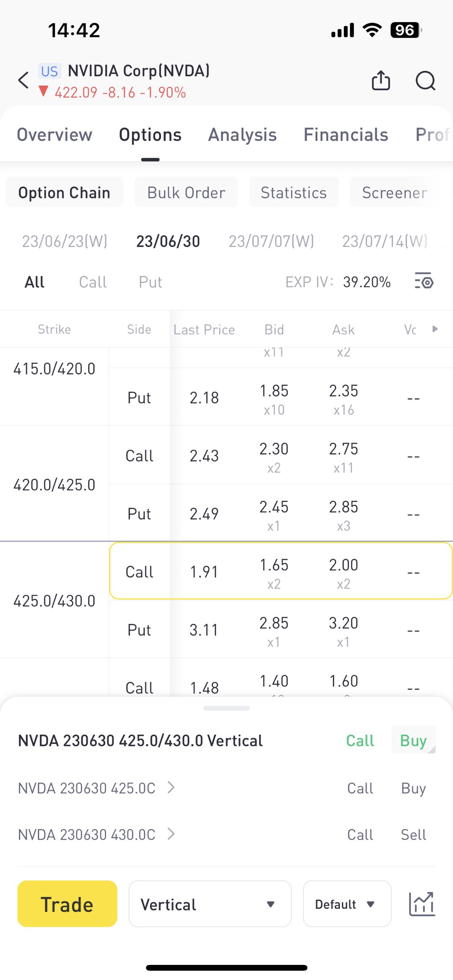The height and width of the screenshot is (980, 453).
Task: Open the Vertical strategy dropdown
Action: 210,904
